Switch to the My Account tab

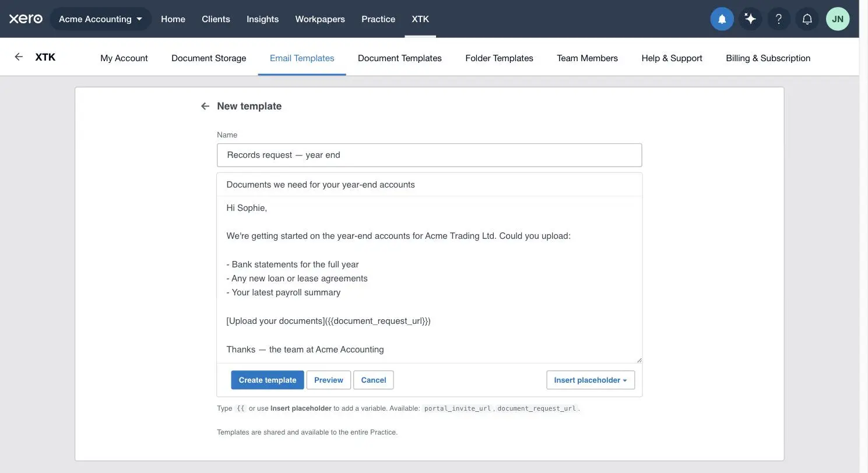[x=124, y=58]
